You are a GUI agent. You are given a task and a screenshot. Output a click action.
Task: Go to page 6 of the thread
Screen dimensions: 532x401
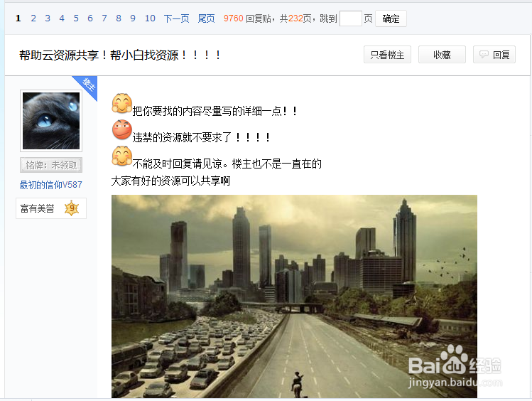coord(90,18)
